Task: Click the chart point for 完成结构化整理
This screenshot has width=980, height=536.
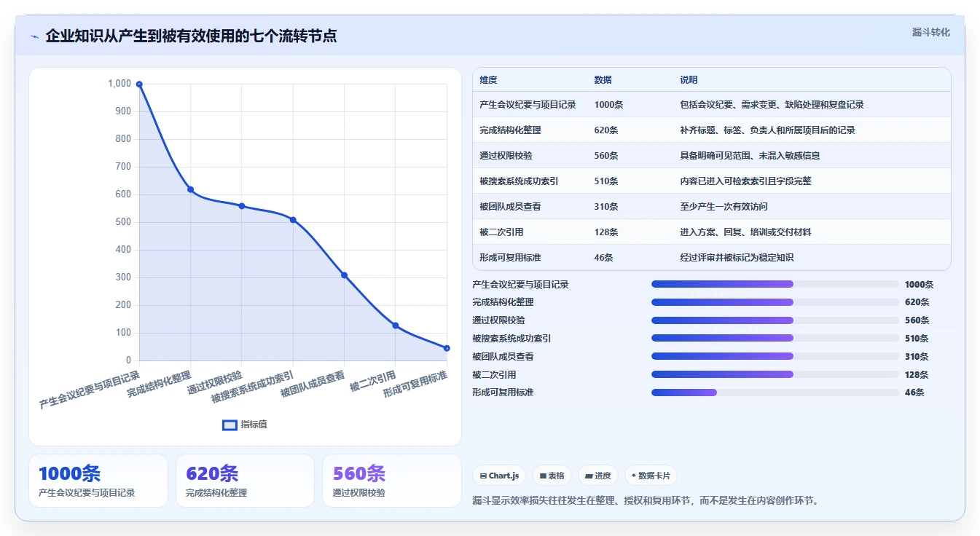Action: [x=190, y=189]
